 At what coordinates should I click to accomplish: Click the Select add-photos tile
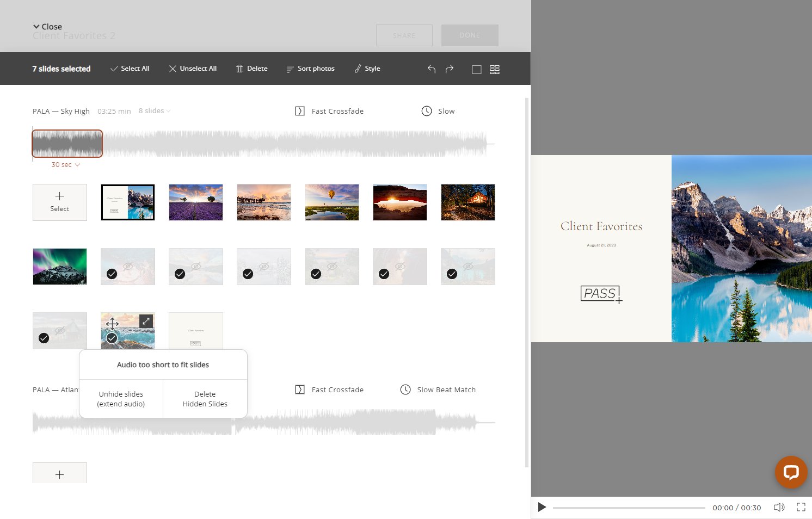point(60,202)
